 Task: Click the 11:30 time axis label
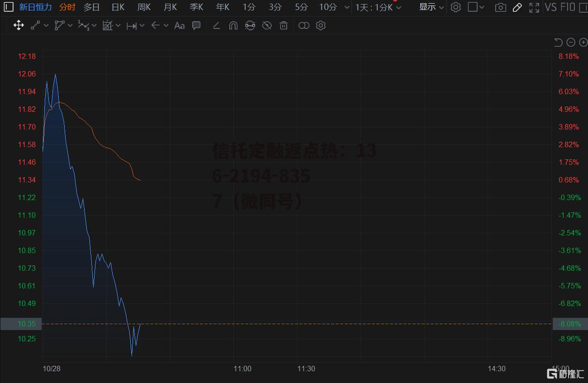[x=306, y=369]
